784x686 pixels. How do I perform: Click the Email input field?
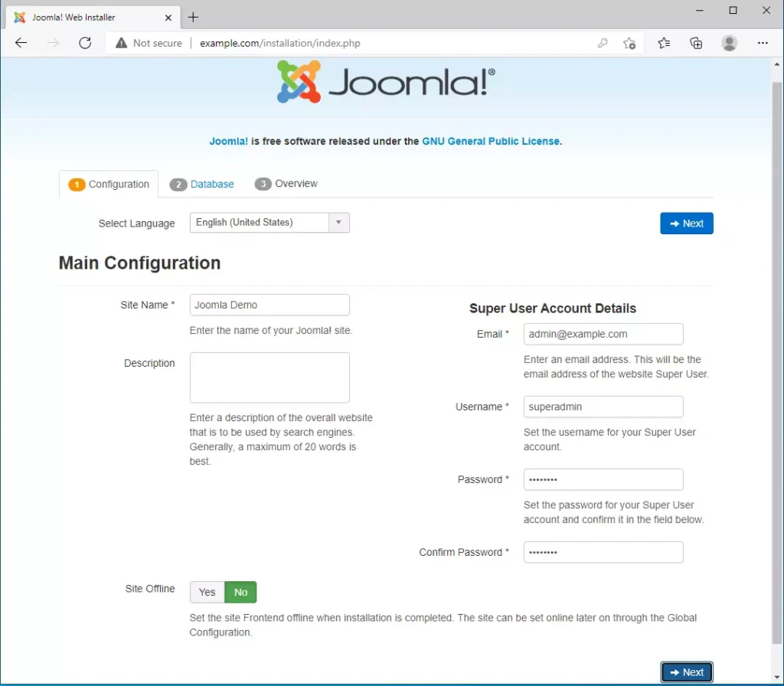[x=603, y=334]
